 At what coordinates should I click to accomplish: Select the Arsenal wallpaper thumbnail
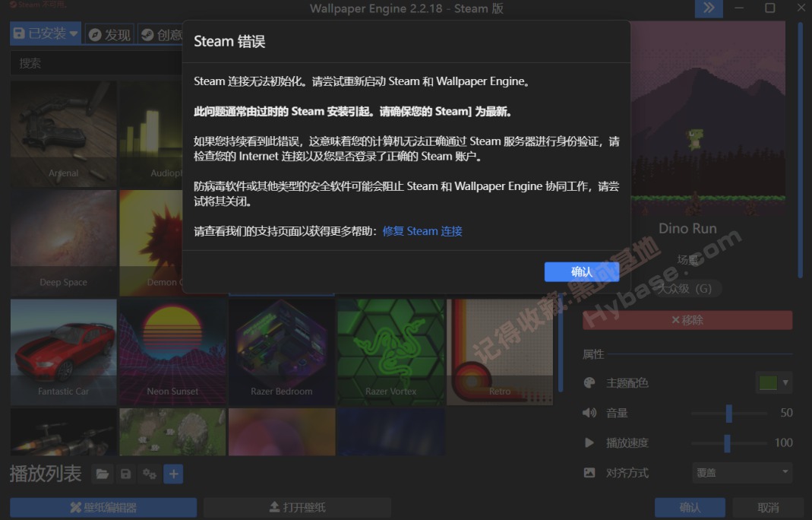[63, 133]
